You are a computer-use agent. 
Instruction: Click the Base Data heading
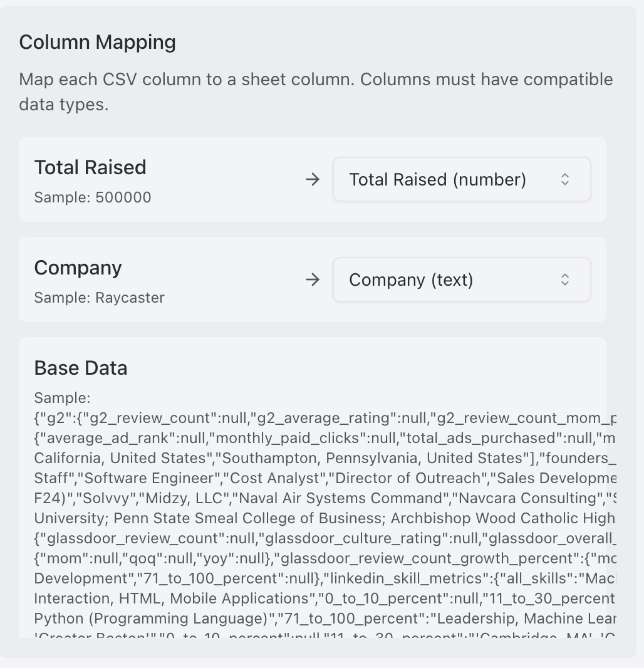coord(80,368)
